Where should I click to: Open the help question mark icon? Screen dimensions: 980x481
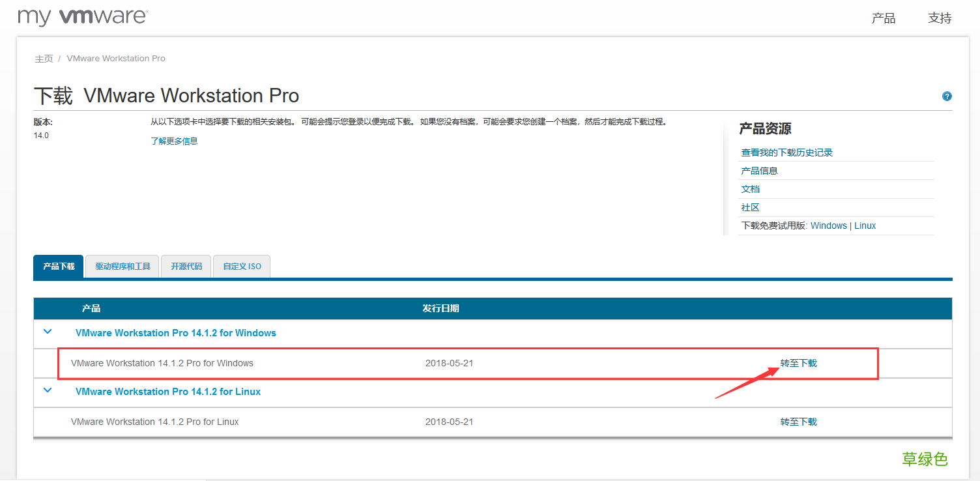pos(946,96)
